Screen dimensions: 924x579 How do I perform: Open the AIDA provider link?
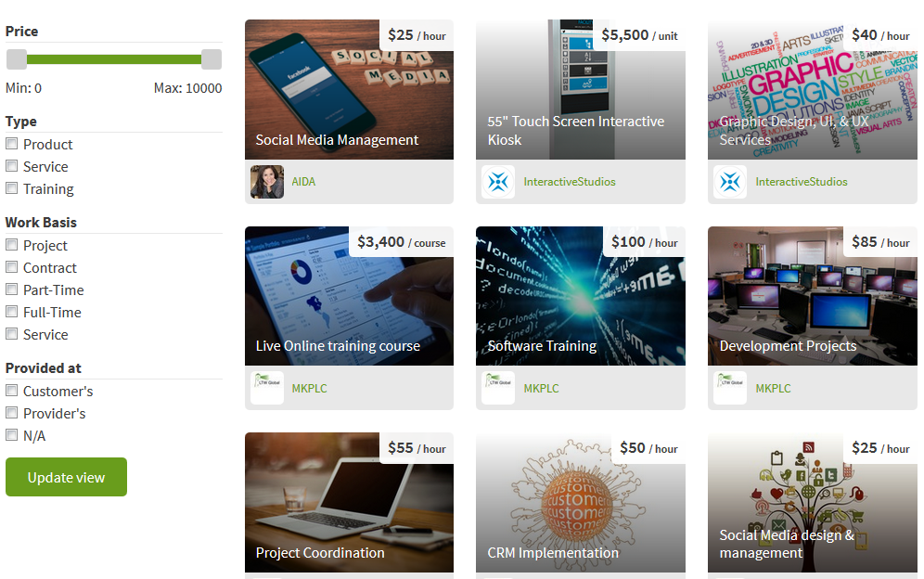[303, 182]
